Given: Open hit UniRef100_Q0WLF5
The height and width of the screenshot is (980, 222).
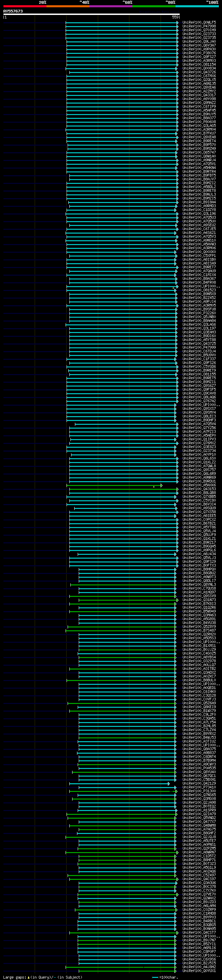Looking at the screenshot, I should click(199, 23).
